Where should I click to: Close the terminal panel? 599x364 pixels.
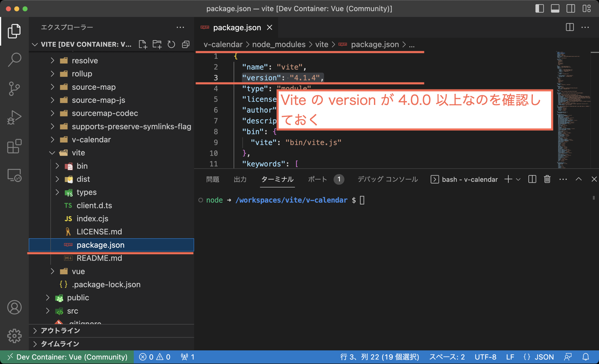point(594,179)
